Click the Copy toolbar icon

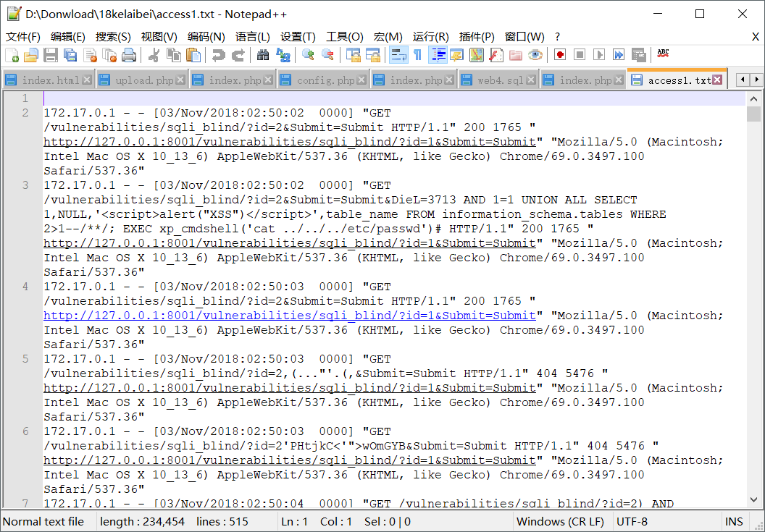click(x=174, y=55)
